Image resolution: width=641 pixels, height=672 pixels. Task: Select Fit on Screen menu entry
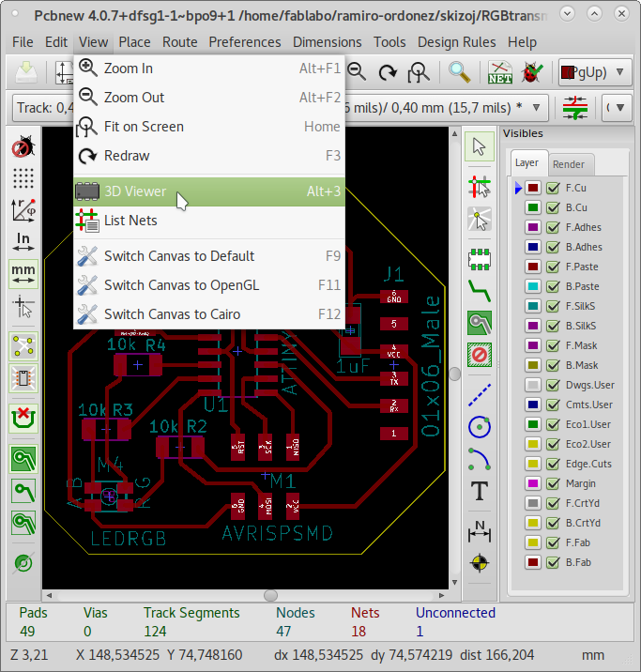[209, 127]
